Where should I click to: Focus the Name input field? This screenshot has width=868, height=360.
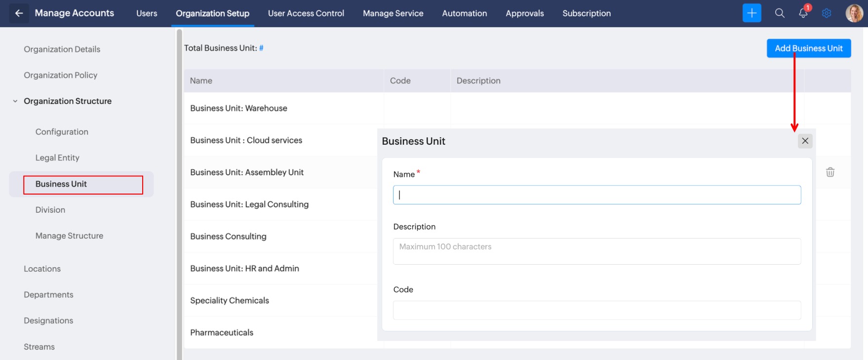596,195
